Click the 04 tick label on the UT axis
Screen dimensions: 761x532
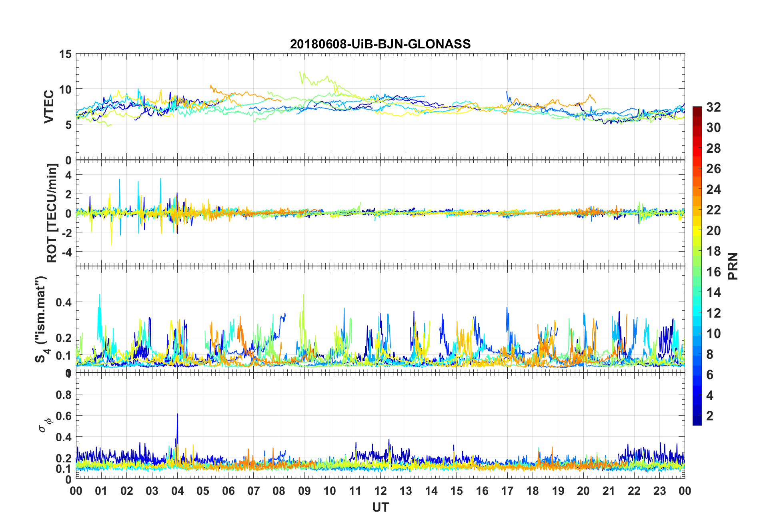(177, 491)
